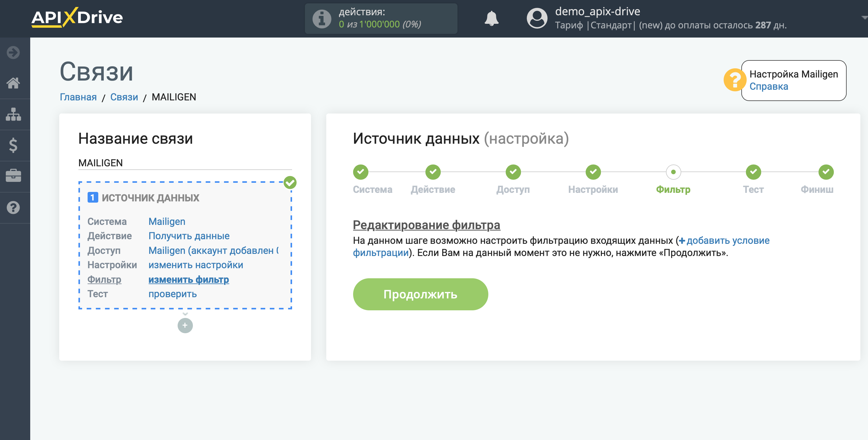The width and height of the screenshot is (868, 440).
Task: Click изменить настройки link
Action: coord(196,265)
